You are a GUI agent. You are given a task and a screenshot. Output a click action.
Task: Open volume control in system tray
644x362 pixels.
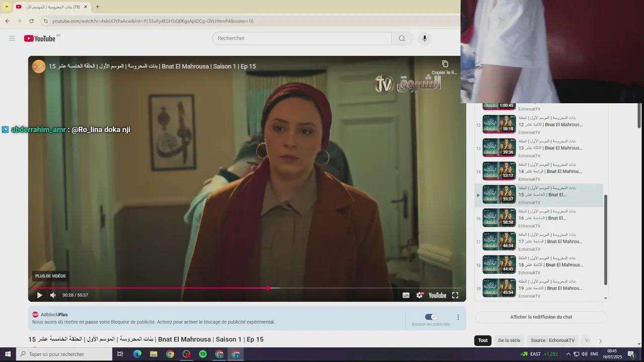point(584,354)
